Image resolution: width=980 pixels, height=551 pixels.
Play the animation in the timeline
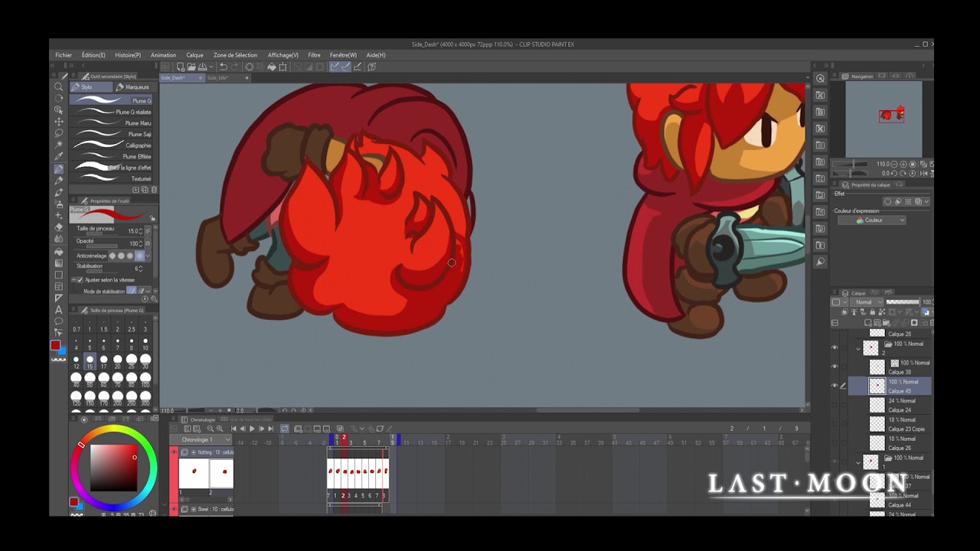pyautogui.click(x=252, y=429)
